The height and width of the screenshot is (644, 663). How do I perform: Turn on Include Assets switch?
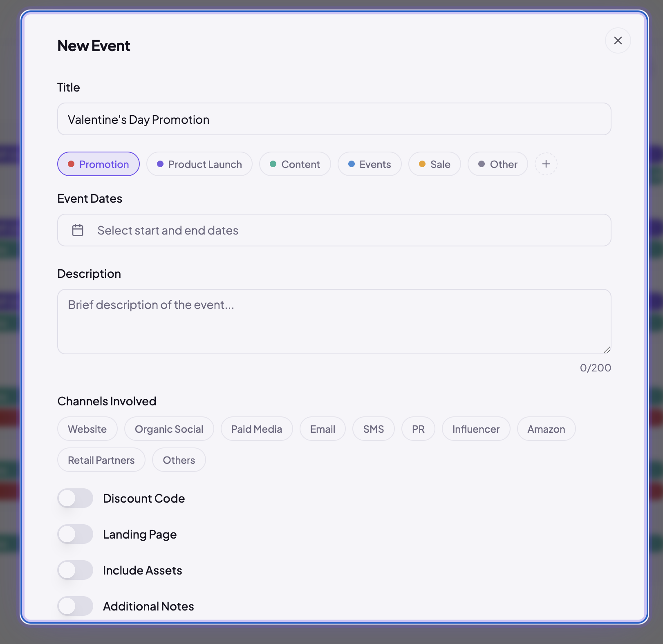[75, 570]
